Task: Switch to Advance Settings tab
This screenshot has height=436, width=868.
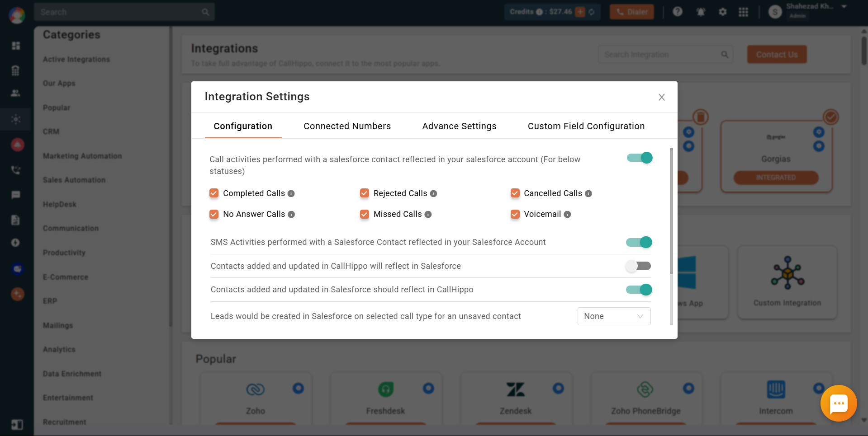Action: pyautogui.click(x=459, y=126)
